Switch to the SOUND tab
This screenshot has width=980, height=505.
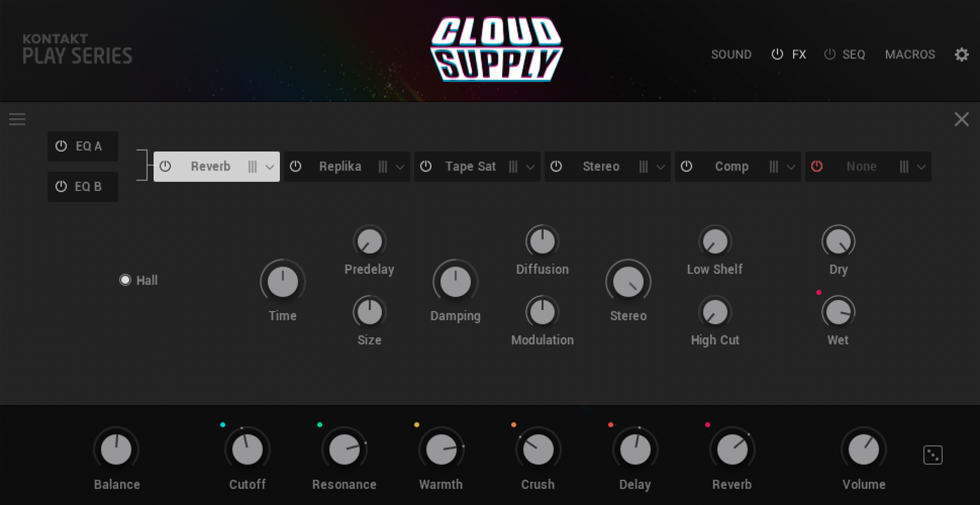pos(731,55)
